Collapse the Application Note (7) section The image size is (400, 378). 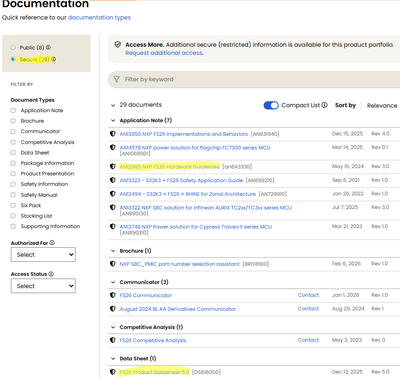113,120
